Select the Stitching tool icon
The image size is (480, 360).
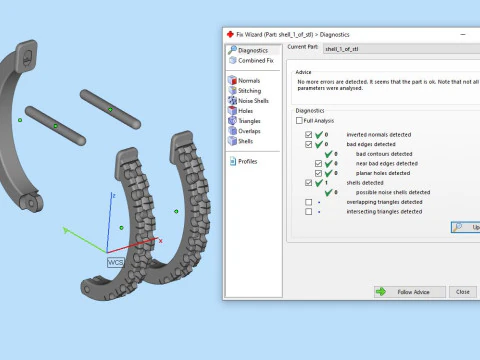pos(232,90)
